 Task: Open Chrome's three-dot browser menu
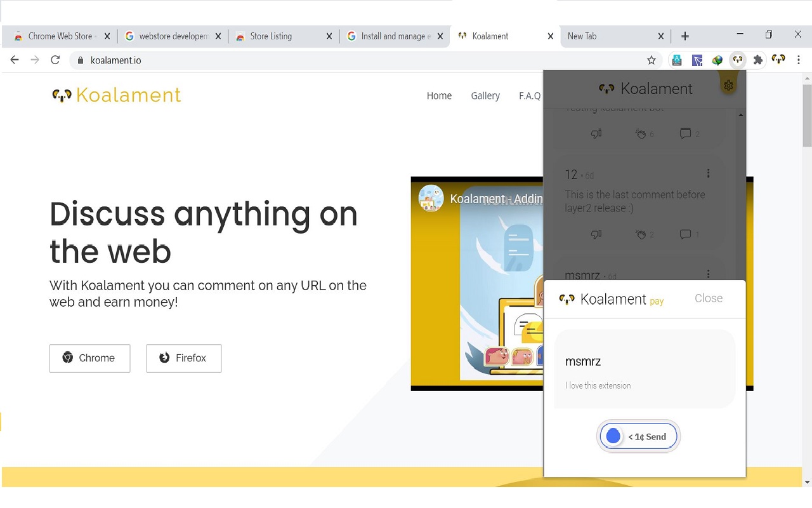tap(798, 60)
